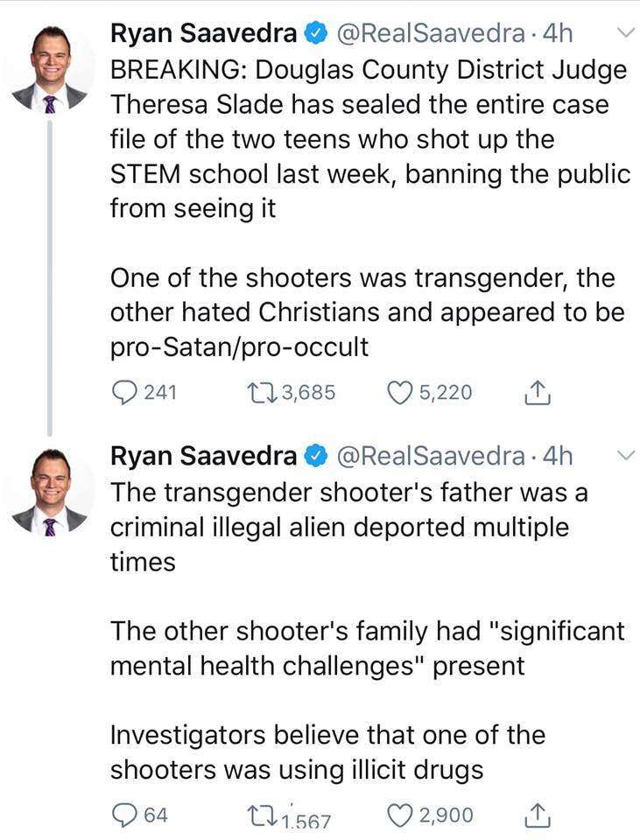Image resolution: width=640 pixels, height=840 pixels.
Task: Share the first tweet via share icon
Action: (534, 394)
